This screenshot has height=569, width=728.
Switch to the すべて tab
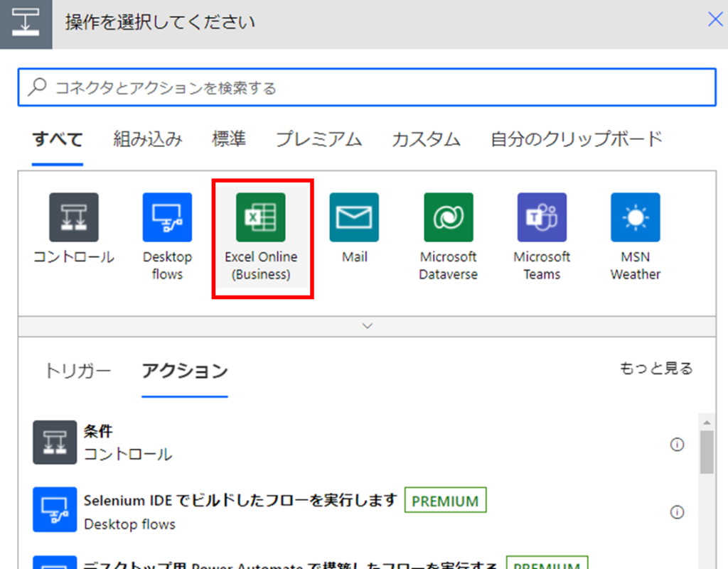(58, 139)
